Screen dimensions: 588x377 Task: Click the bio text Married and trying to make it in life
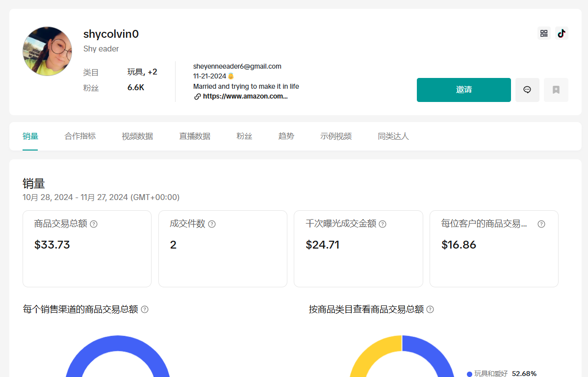point(246,87)
